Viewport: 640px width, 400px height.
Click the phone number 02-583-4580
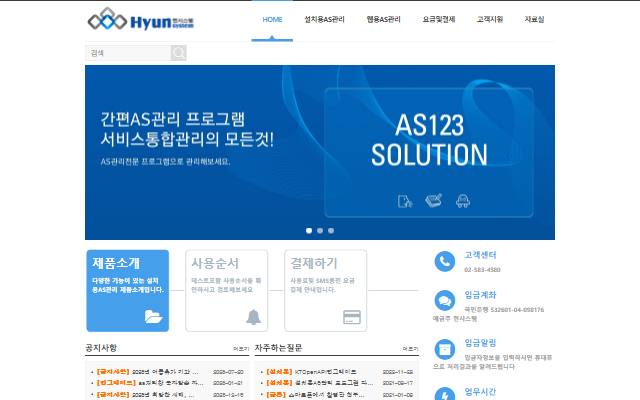(482, 270)
